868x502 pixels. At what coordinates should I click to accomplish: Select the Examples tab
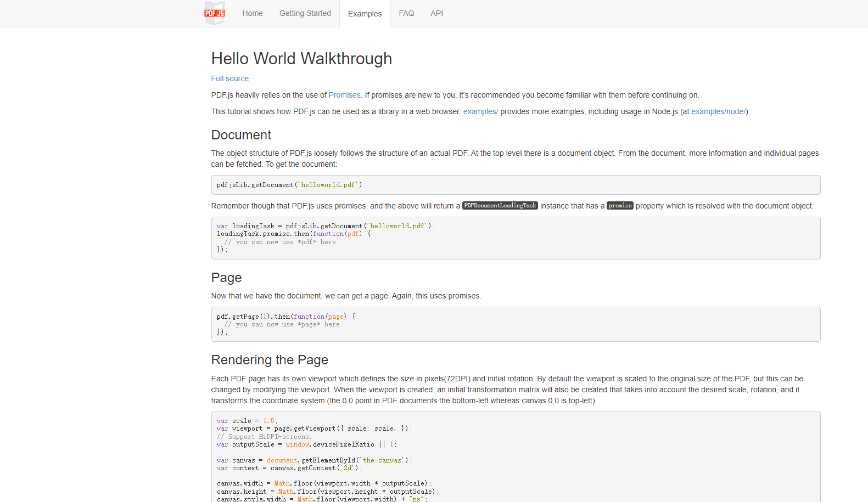(365, 14)
